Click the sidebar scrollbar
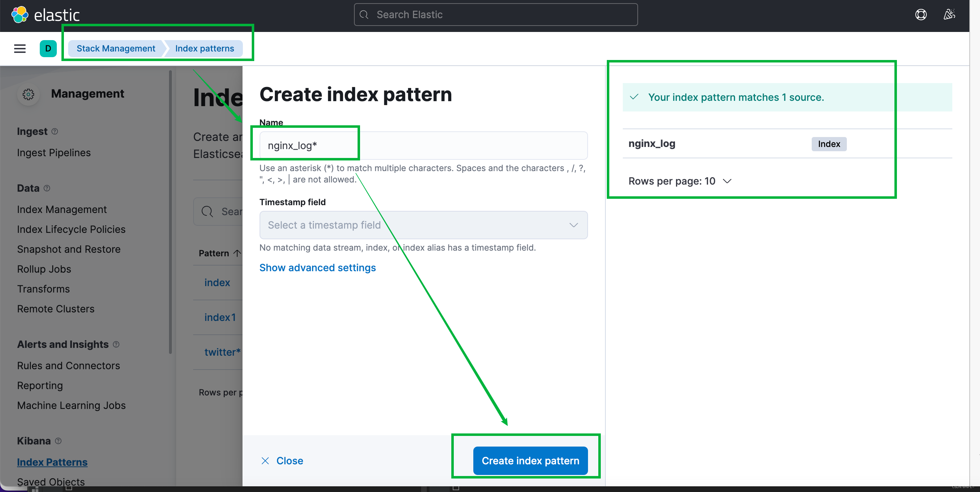This screenshot has width=980, height=492. pos(170,212)
